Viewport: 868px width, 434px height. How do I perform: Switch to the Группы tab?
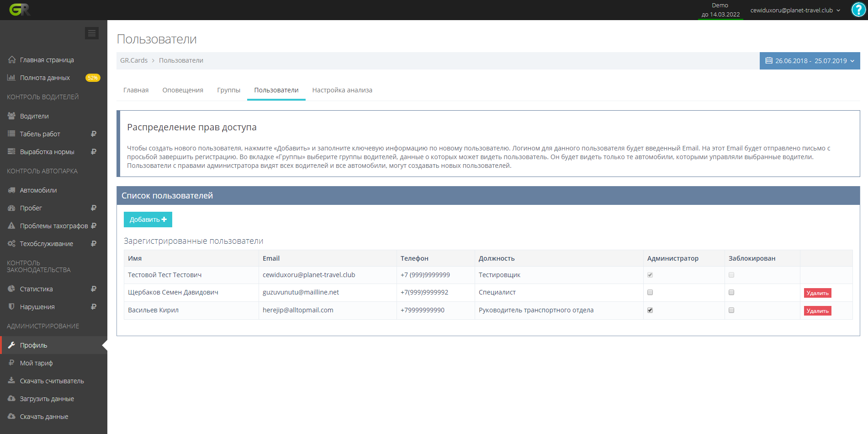pos(228,90)
